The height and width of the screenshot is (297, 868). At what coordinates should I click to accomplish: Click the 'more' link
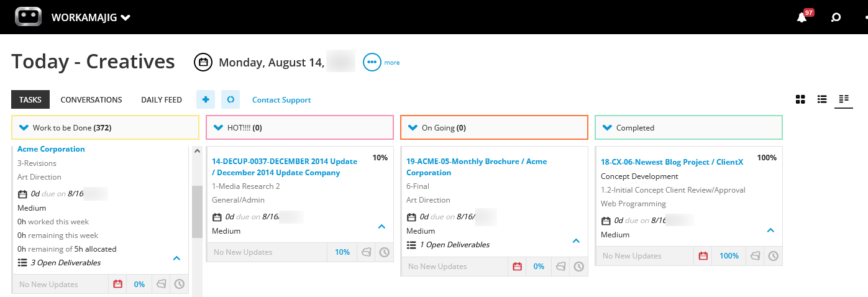(x=392, y=63)
